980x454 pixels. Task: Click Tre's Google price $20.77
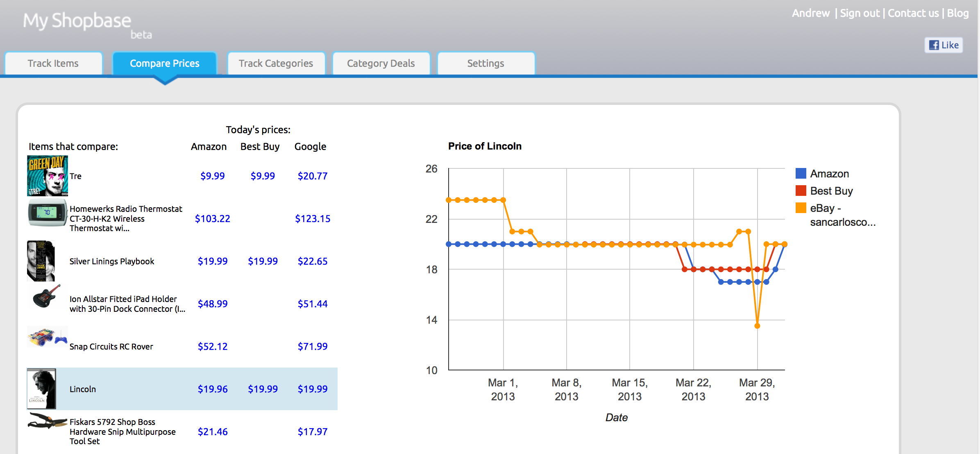point(312,176)
